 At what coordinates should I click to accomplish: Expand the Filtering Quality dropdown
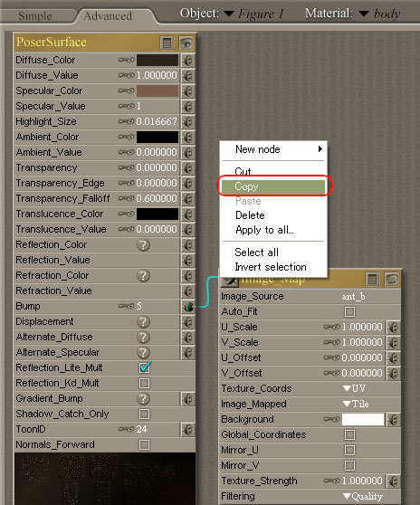363,496
